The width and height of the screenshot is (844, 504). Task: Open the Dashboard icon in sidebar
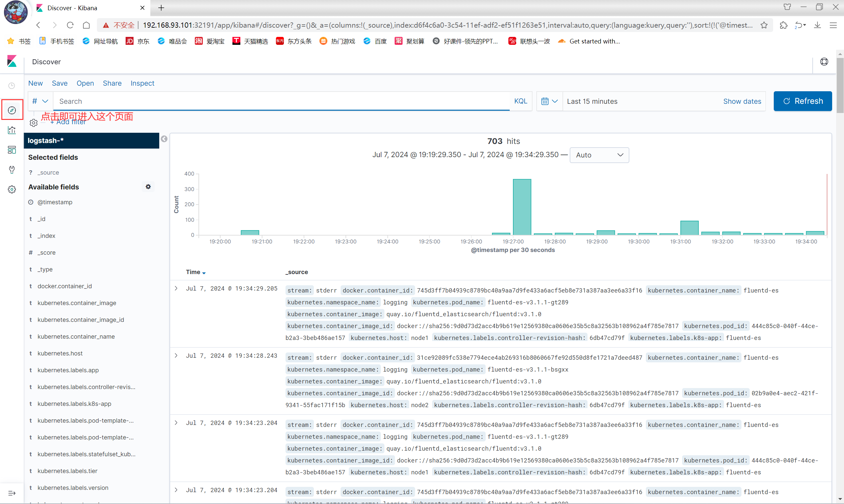[x=12, y=150]
